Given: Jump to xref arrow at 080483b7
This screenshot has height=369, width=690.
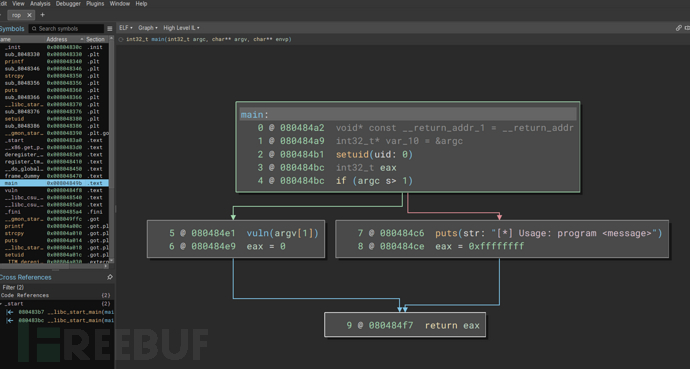Looking at the screenshot, I should [10, 312].
